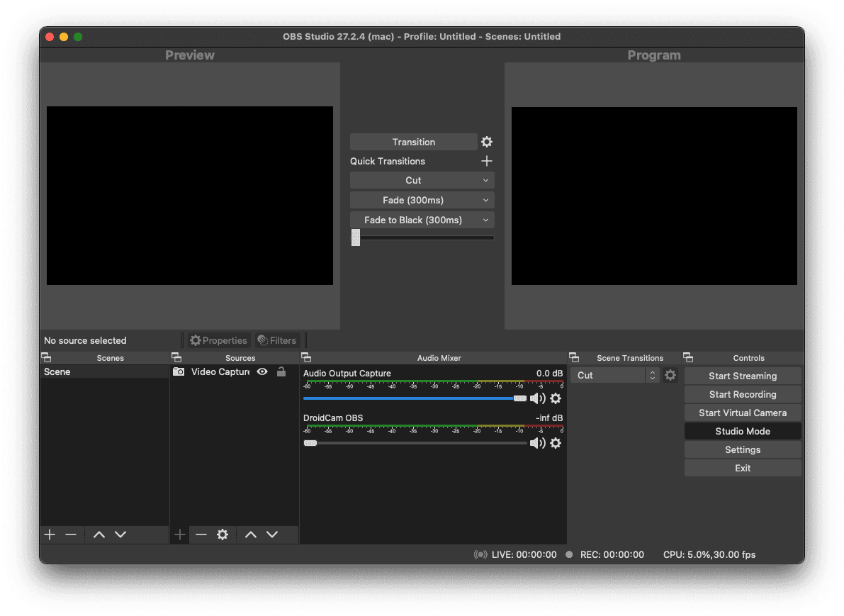
Task: Remove selected source with minus button
Action: [x=201, y=534]
